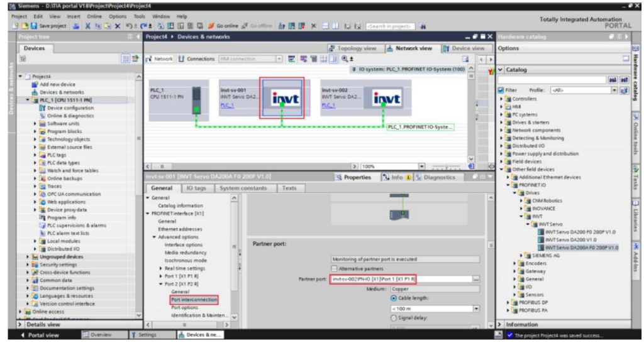The height and width of the screenshot is (343, 644).
Task: Click the Partner port input field
Action: pos(401,279)
